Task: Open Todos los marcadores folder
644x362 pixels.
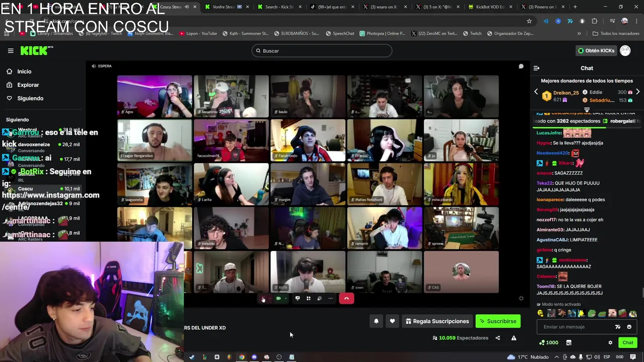Action: [x=616, y=34]
